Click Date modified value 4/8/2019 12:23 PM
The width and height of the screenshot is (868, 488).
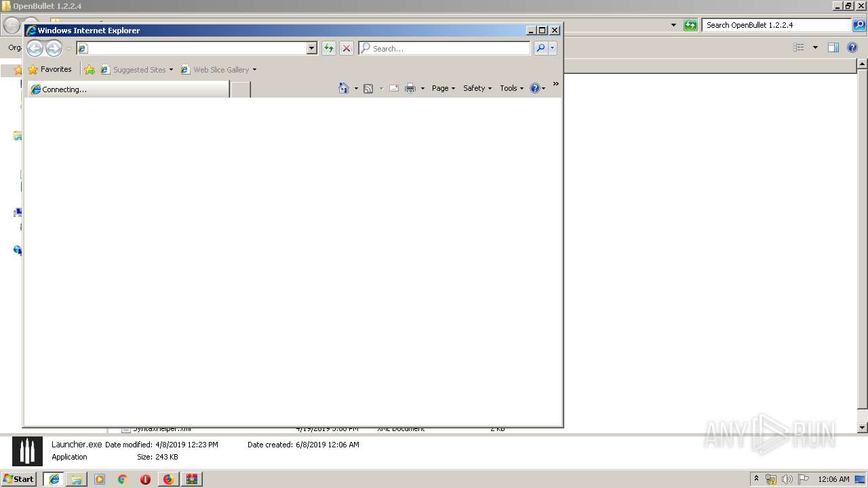pyautogui.click(x=186, y=445)
